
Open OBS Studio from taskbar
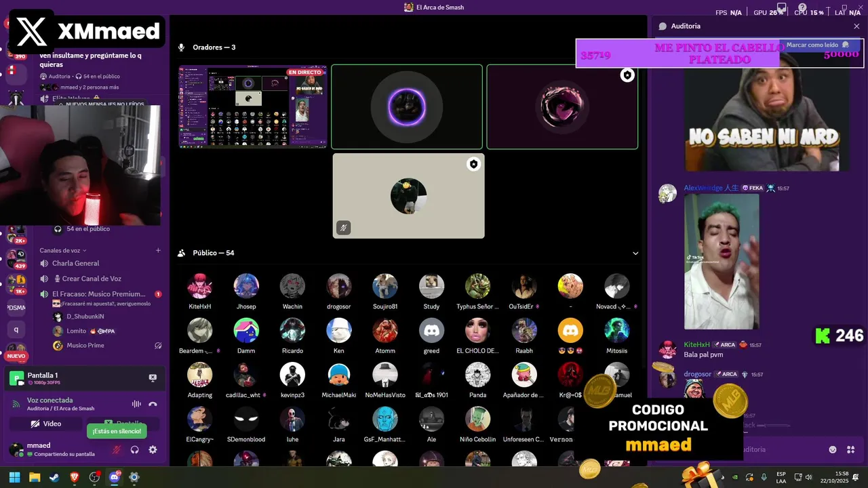(94, 477)
